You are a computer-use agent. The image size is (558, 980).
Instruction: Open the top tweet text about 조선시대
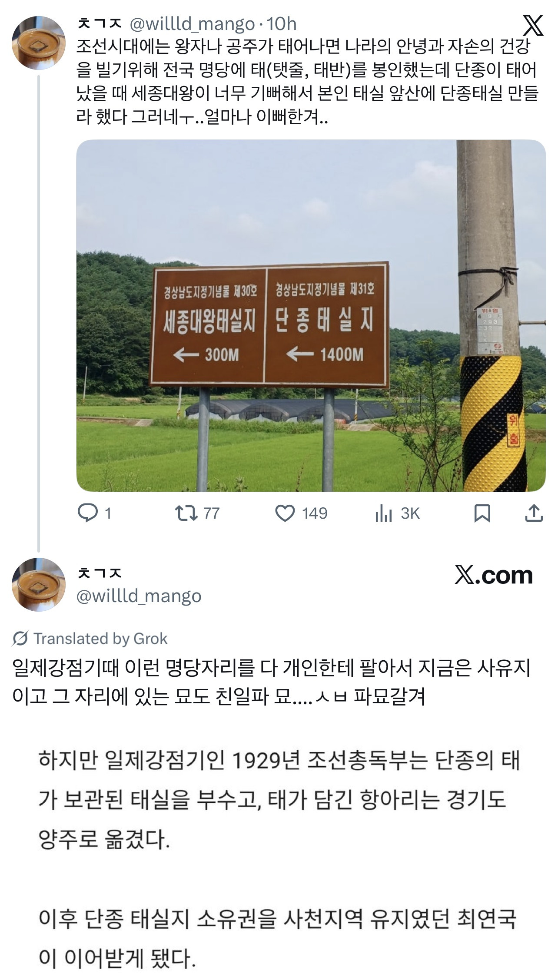click(x=307, y=82)
